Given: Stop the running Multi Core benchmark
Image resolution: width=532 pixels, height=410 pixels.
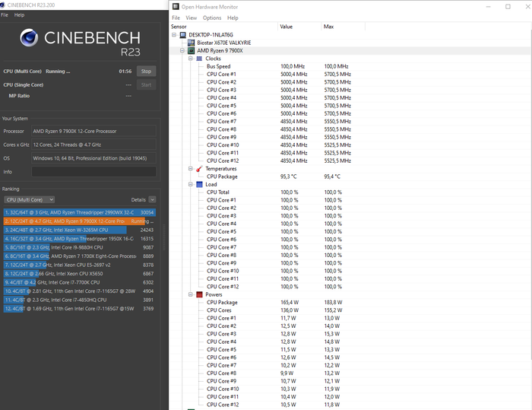Looking at the screenshot, I should coord(146,72).
